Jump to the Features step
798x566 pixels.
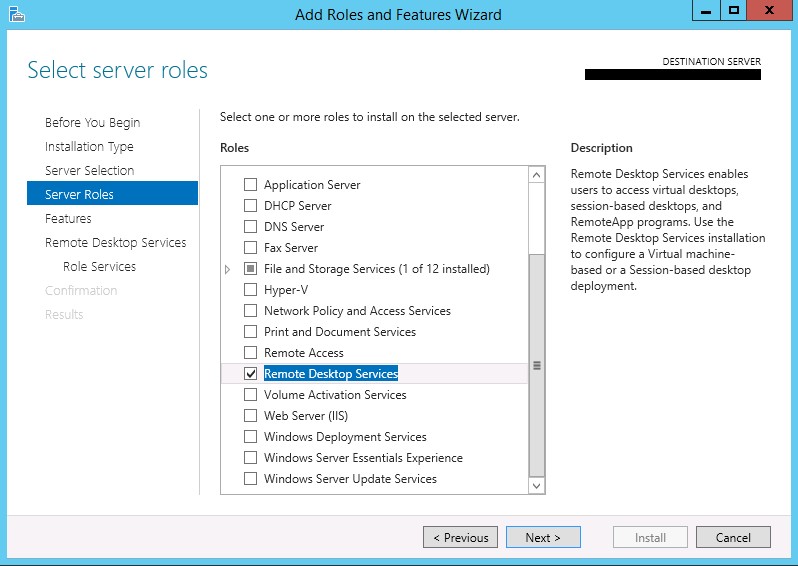click(68, 218)
